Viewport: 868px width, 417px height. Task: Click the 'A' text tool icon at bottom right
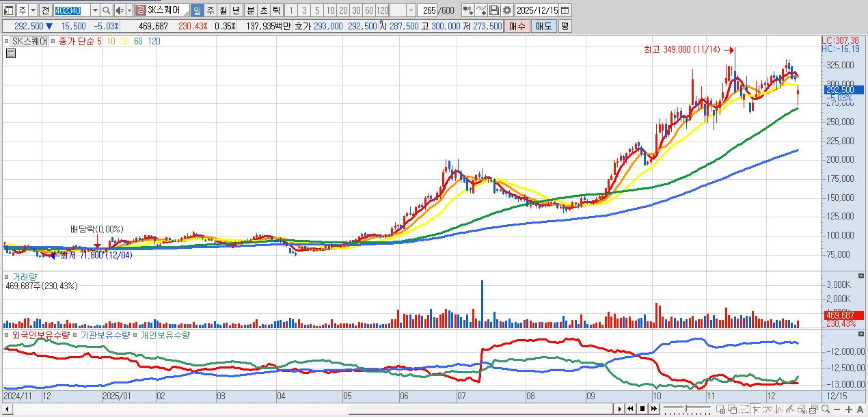pos(860,409)
